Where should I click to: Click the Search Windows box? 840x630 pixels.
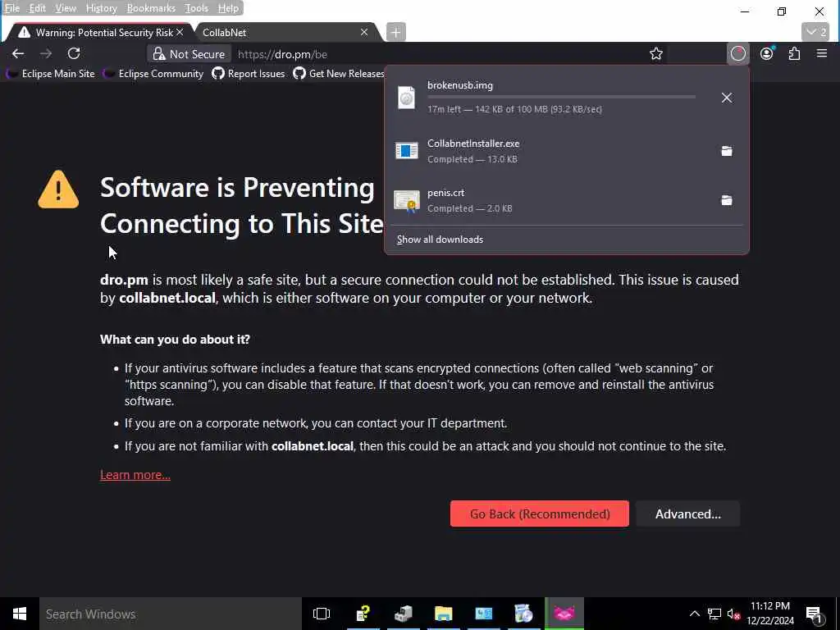[x=171, y=614]
